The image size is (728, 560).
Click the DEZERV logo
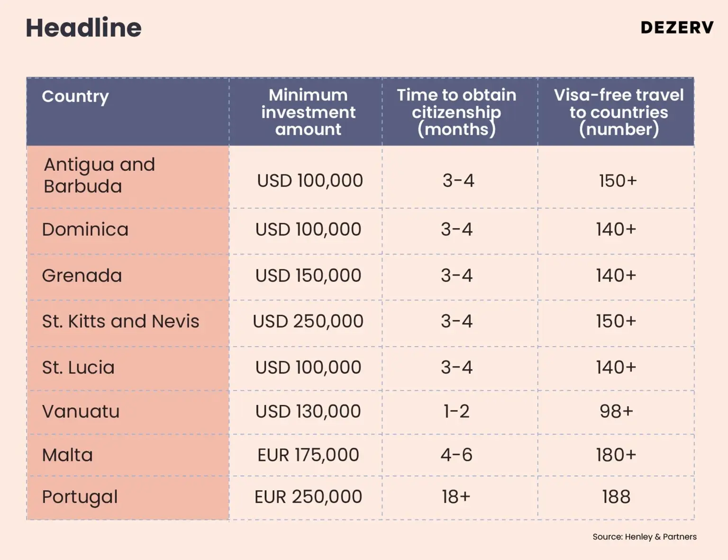[676, 28]
